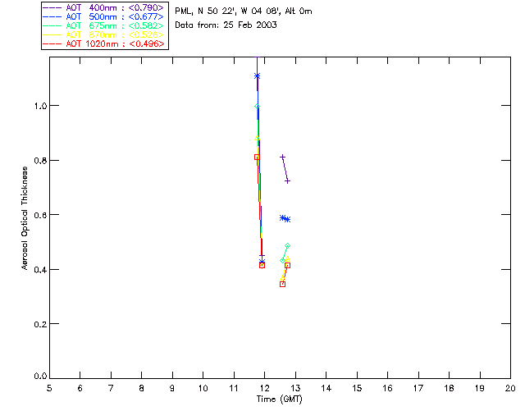The height and width of the screenshot is (420, 525).
Task: Click the blue asterisk marker above 1.0
Action: pos(257,76)
